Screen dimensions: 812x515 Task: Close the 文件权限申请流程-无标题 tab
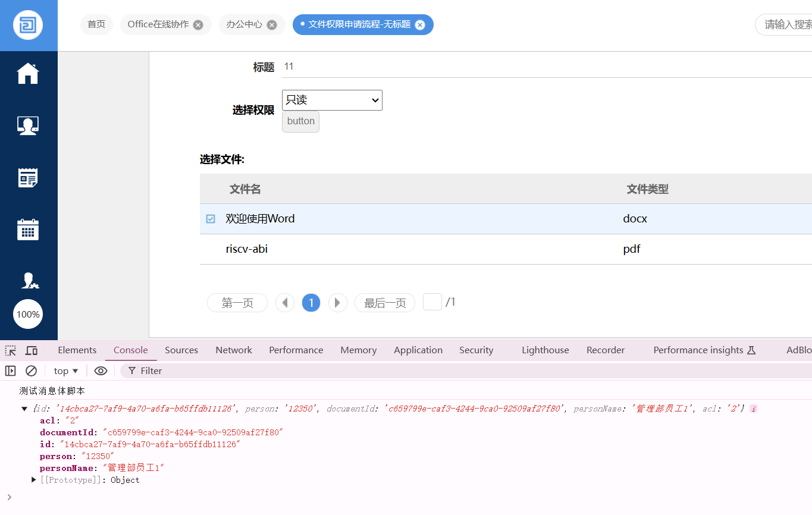click(420, 25)
